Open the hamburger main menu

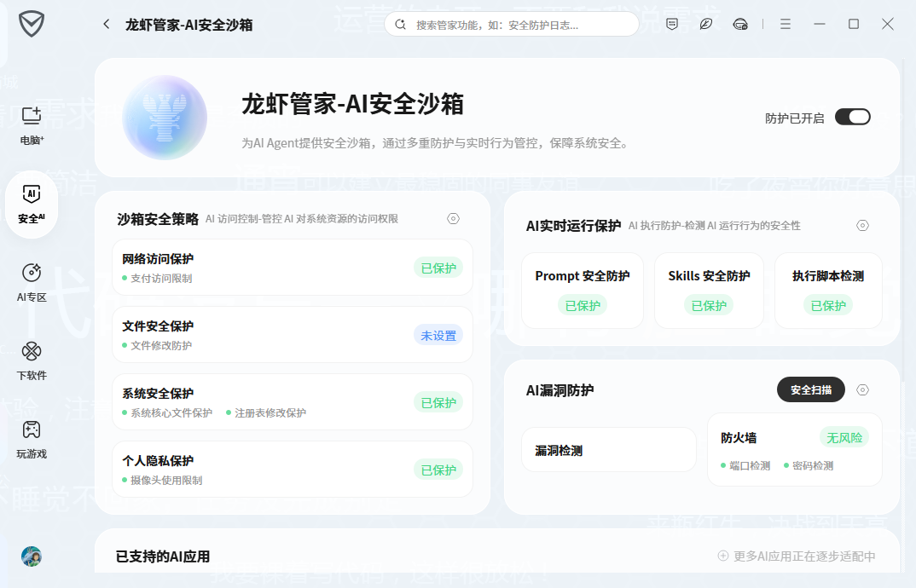[786, 24]
